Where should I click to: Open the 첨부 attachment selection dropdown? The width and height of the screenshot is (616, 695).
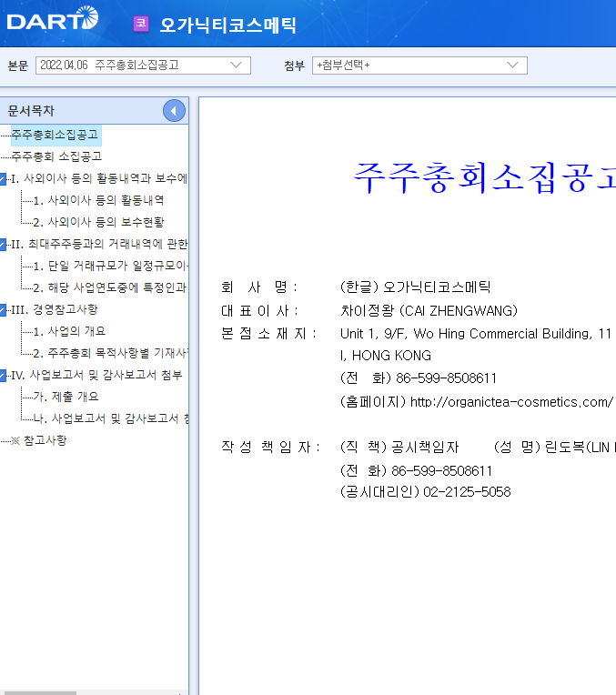tap(419, 65)
